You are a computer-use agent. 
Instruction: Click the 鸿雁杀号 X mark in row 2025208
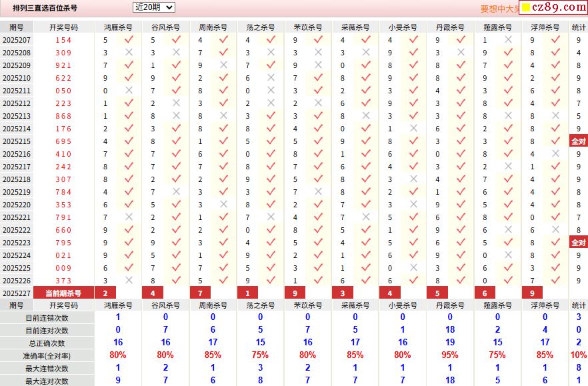pos(129,52)
